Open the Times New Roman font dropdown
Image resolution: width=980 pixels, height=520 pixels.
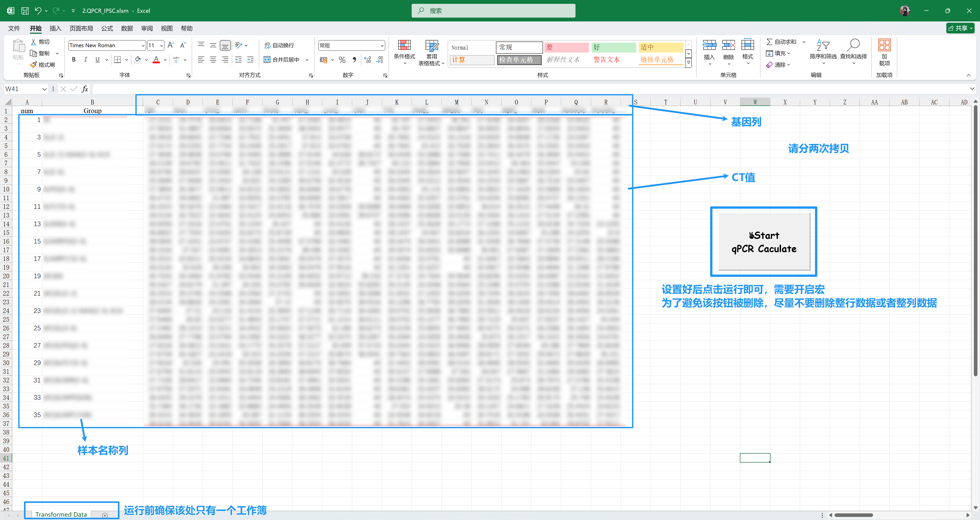[143, 45]
